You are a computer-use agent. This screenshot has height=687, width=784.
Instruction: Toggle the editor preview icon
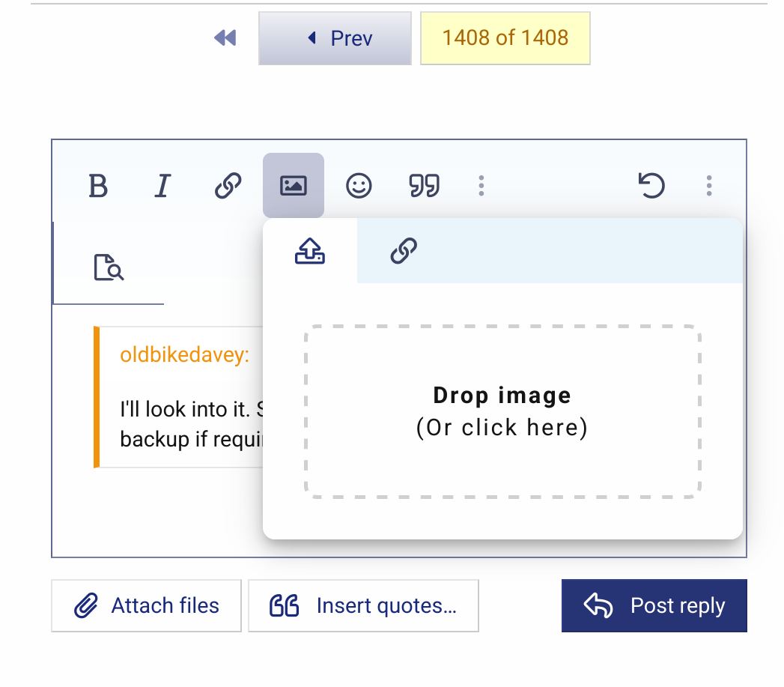[109, 267]
